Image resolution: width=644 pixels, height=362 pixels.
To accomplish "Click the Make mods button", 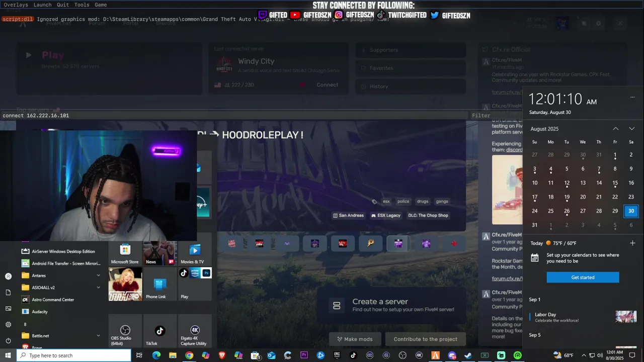I will coord(355,339).
